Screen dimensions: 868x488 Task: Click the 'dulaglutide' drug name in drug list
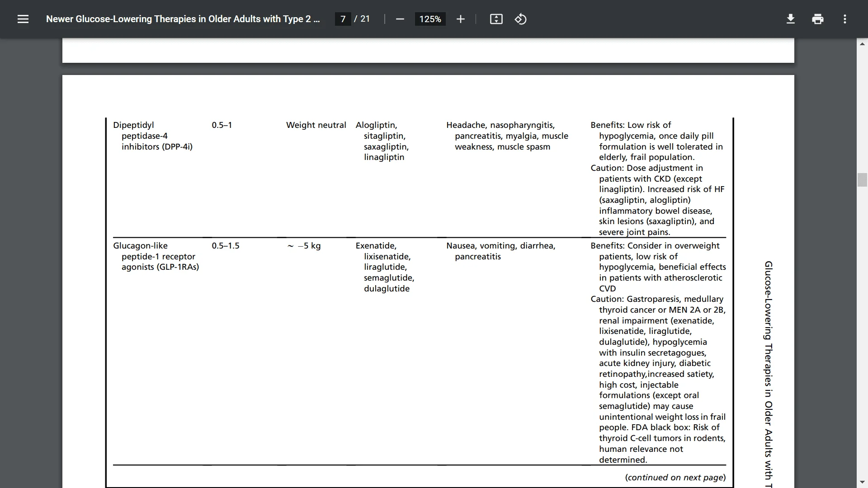(x=387, y=289)
